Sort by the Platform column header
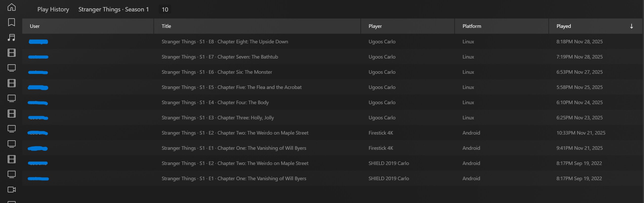The image size is (644, 203). tap(472, 26)
